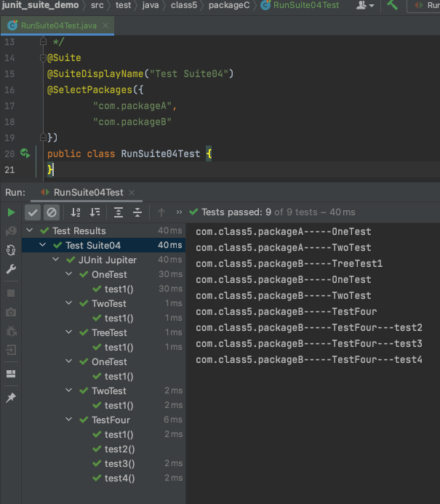440x504 pixels.
Task: Click the coverage bug icon in left strip
Action: 11,331
